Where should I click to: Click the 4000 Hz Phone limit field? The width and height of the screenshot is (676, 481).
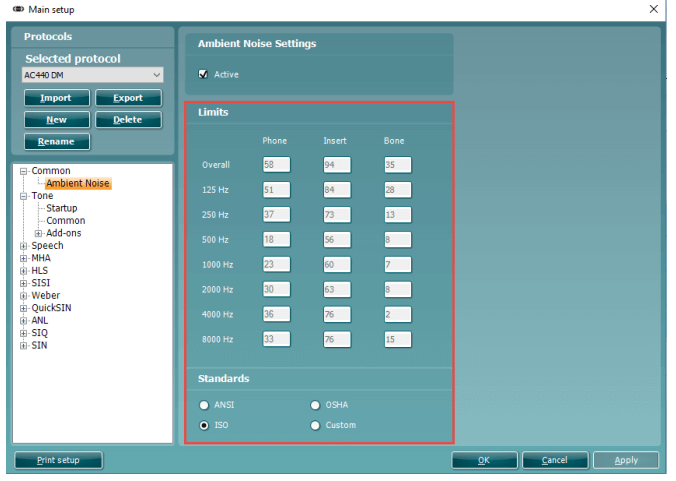point(276,315)
